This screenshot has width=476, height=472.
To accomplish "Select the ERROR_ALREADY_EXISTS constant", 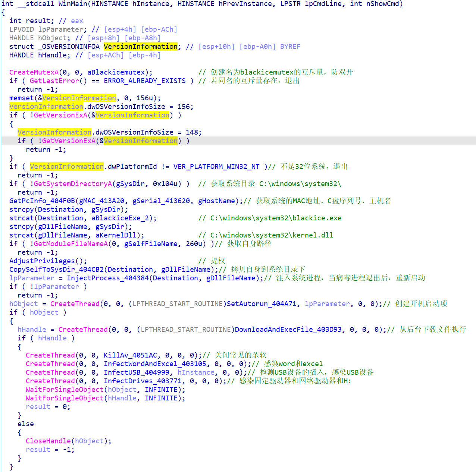I will click(145, 81).
